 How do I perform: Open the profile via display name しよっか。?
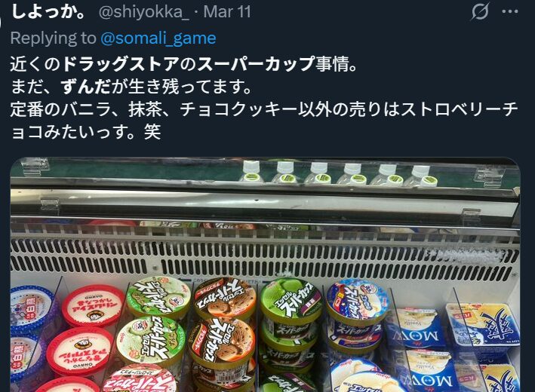click(49, 11)
